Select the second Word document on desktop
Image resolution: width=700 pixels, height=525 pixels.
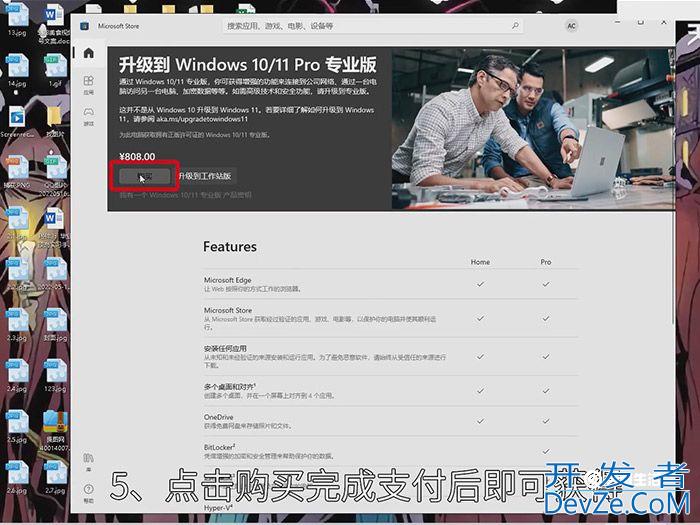pyautogui.click(x=54, y=229)
